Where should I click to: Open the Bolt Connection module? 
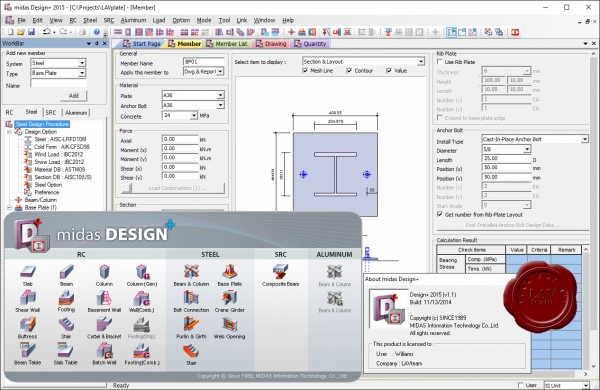pyautogui.click(x=191, y=298)
